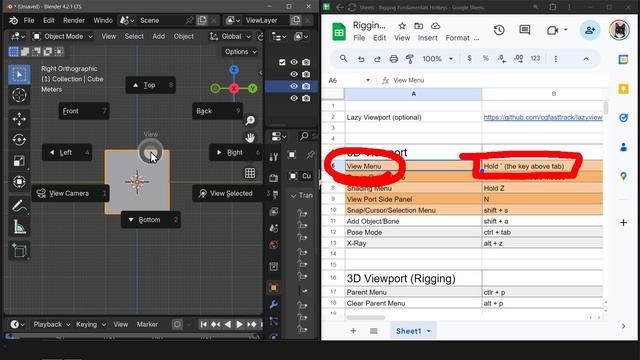Click the X axis on navigation gizmo
The image size is (640, 360).
pos(234,88)
